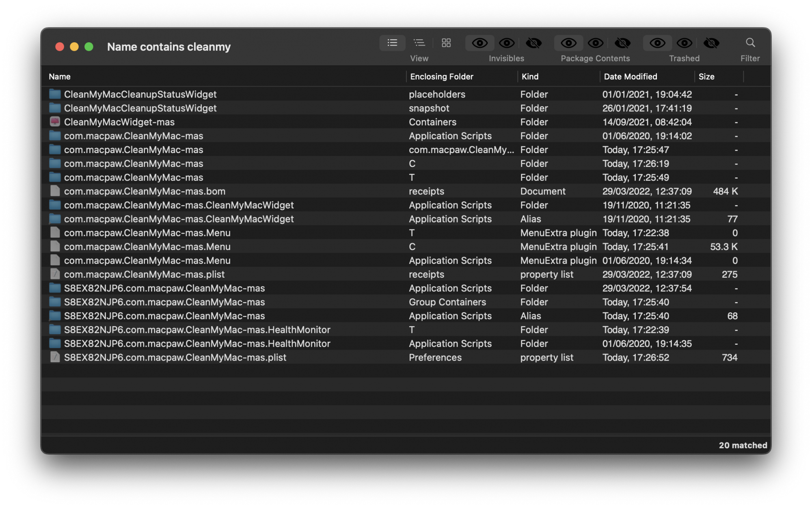The width and height of the screenshot is (812, 508).
Task: Open the Filter search
Action: click(750, 43)
